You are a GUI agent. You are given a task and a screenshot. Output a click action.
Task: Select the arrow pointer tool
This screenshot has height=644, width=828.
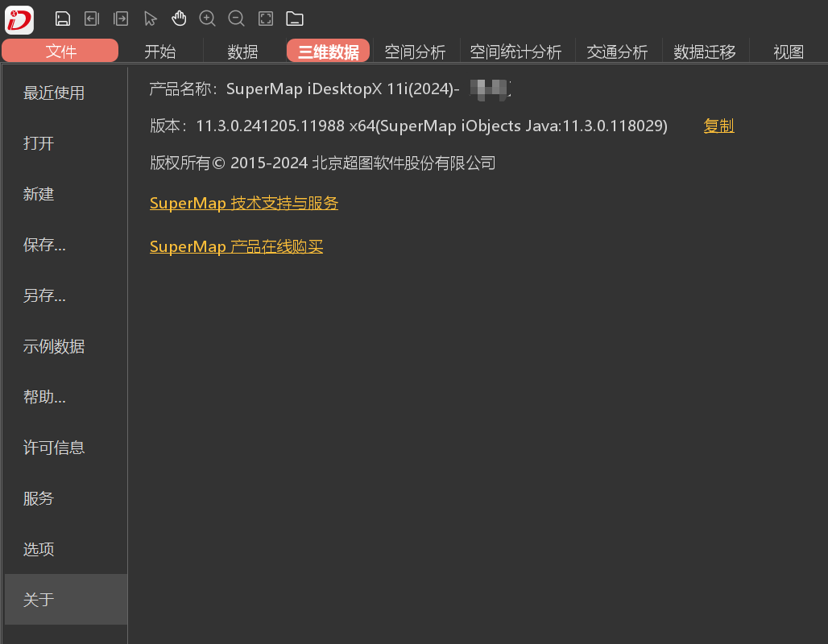click(x=150, y=19)
